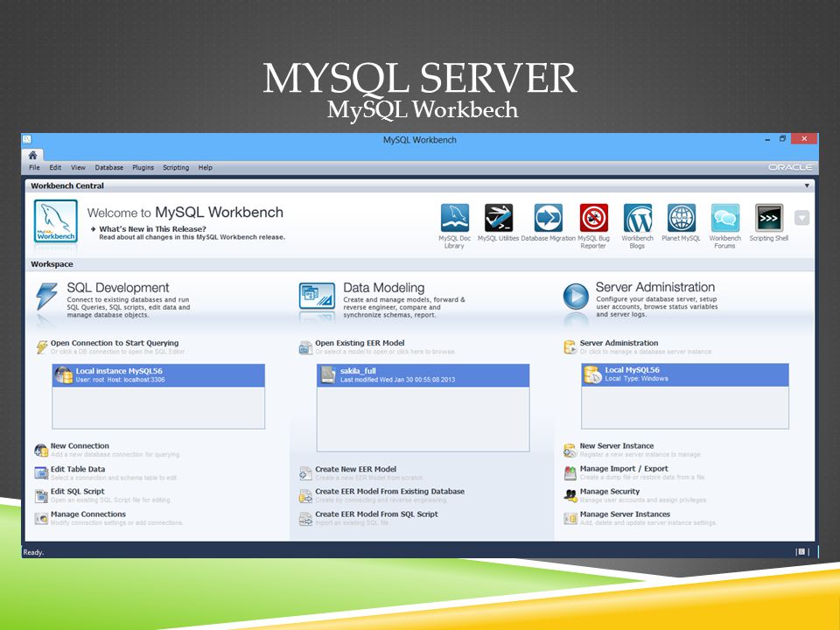Click Open Existing EER Model link

[360, 343]
